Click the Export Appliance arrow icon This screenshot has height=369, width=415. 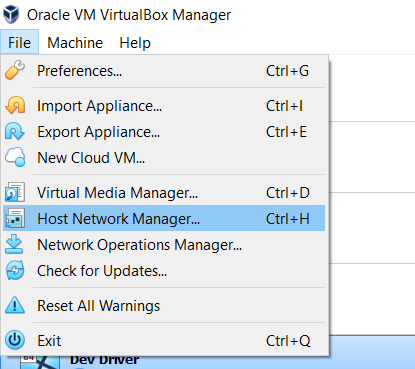click(x=15, y=131)
